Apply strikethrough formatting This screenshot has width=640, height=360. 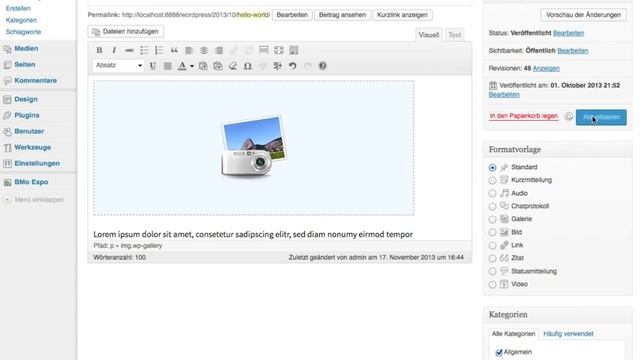129,50
